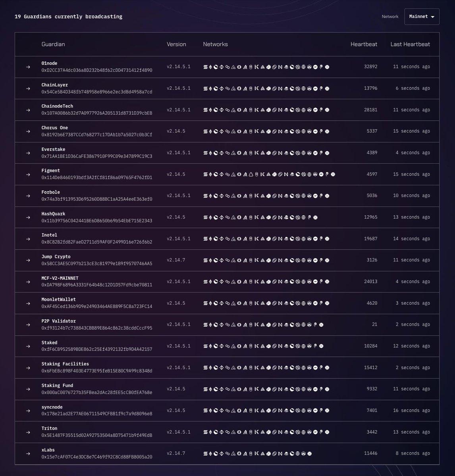
Task: Expand the Figment row arrow
Action: tap(28, 174)
